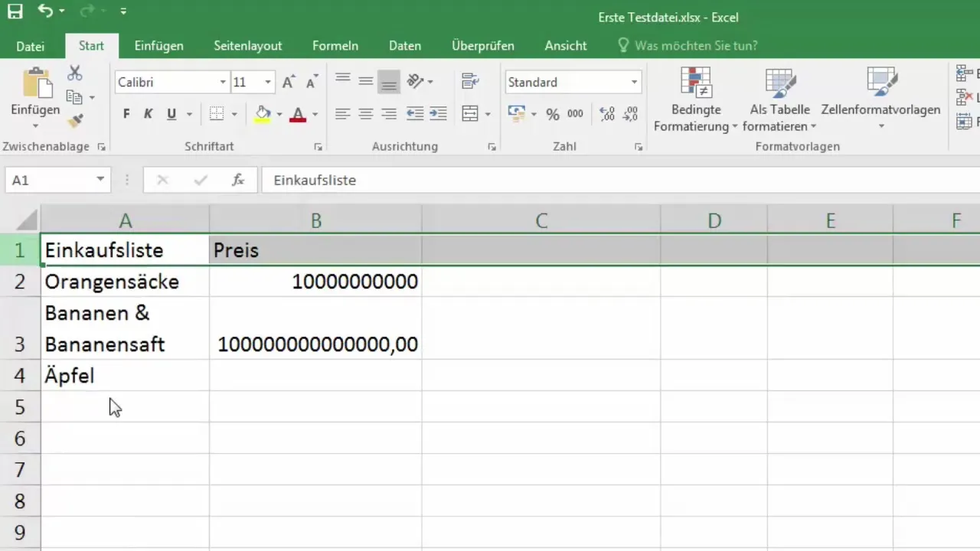Toggle underline formatting U button
This screenshot has width=980, height=551.
(171, 114)
